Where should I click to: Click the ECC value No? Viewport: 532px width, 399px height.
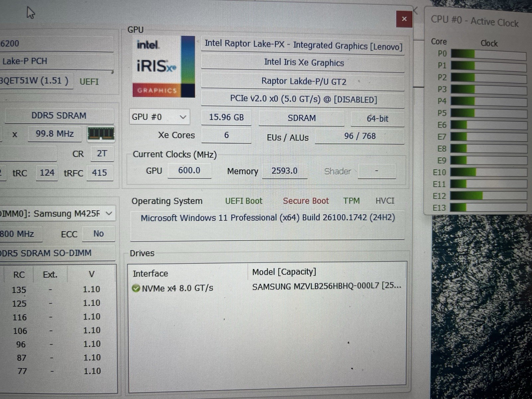click(98, 234)
